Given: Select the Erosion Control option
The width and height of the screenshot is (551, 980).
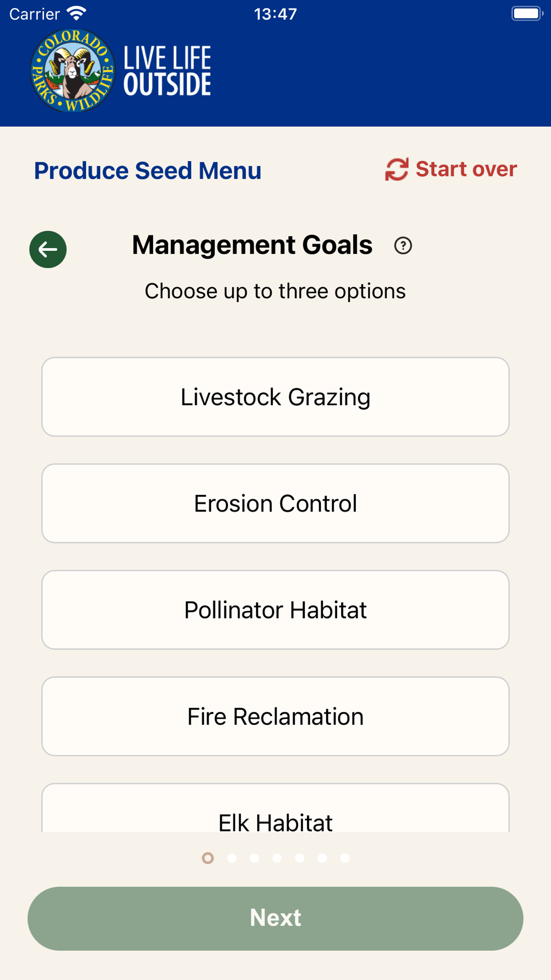Looking at the screenshot, I should [275, 503].
